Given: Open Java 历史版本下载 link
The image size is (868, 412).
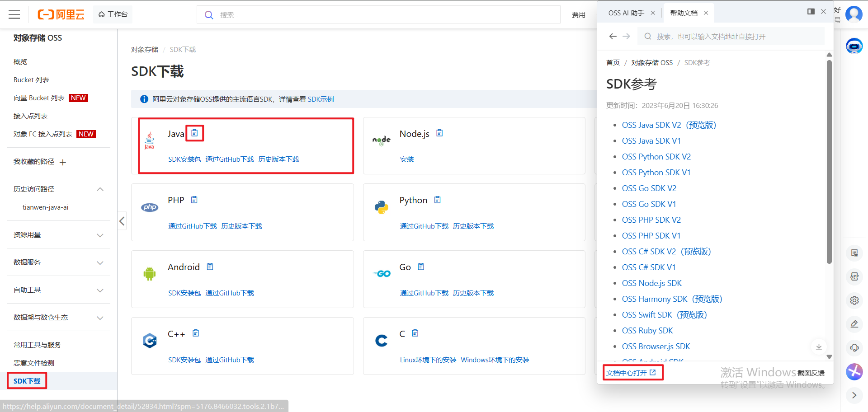Looking at the screenshot, I should click(278, 159).
